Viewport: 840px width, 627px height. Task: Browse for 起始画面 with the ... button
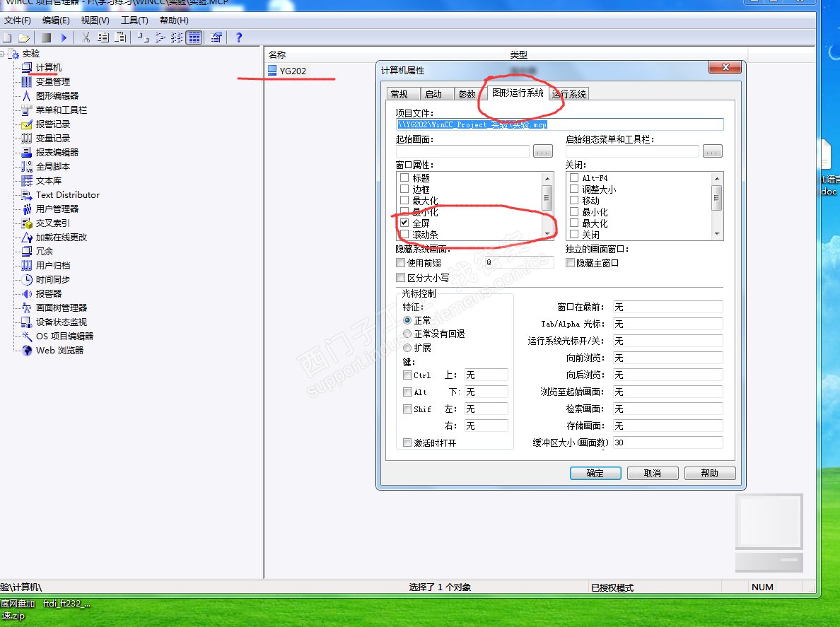543,151
